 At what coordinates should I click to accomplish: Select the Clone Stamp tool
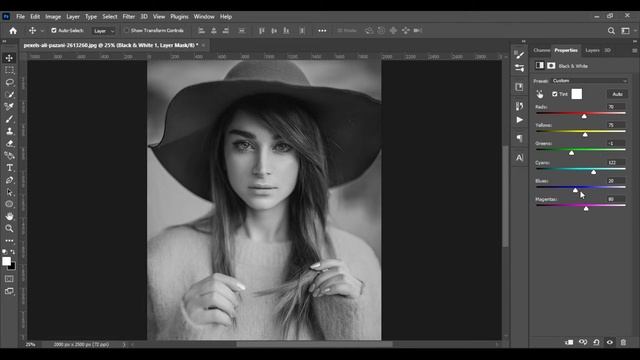pos(9,131)
